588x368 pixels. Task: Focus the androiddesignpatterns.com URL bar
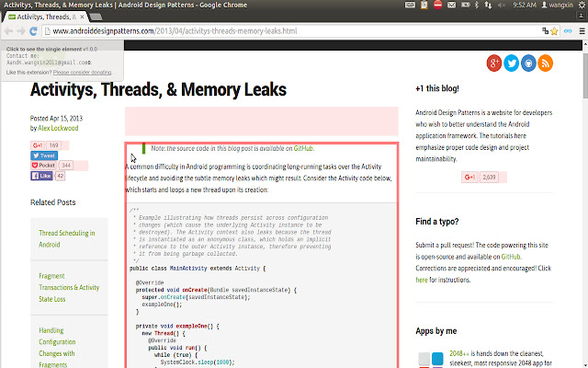click(x=292, y=31)
